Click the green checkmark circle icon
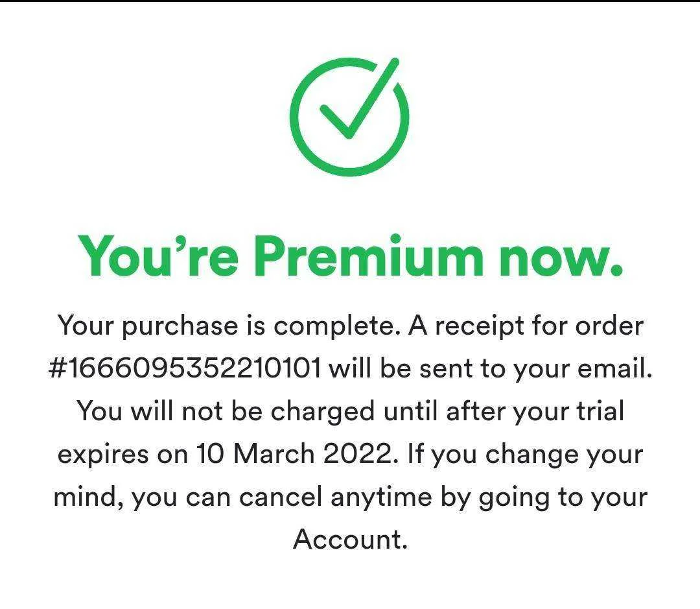The height and width of the screenshot is (609, 700). (349, 117)
